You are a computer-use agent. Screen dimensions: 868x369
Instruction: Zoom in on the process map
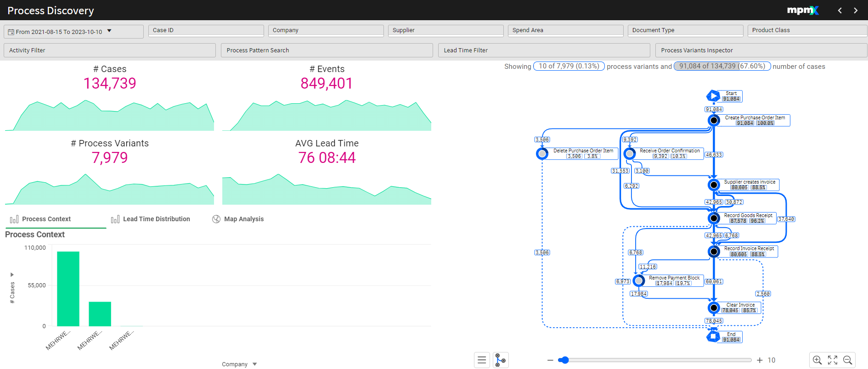817,360
